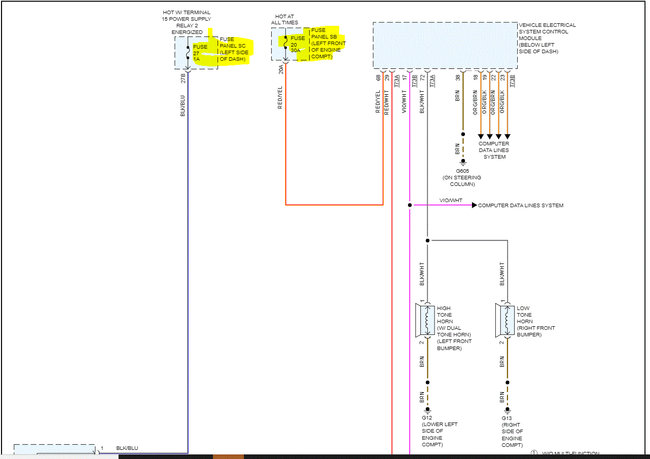Open Computer Data Lines System next to VIO/WHT arrow
This screenshot has width=650, height=459.
coord(520,205)
